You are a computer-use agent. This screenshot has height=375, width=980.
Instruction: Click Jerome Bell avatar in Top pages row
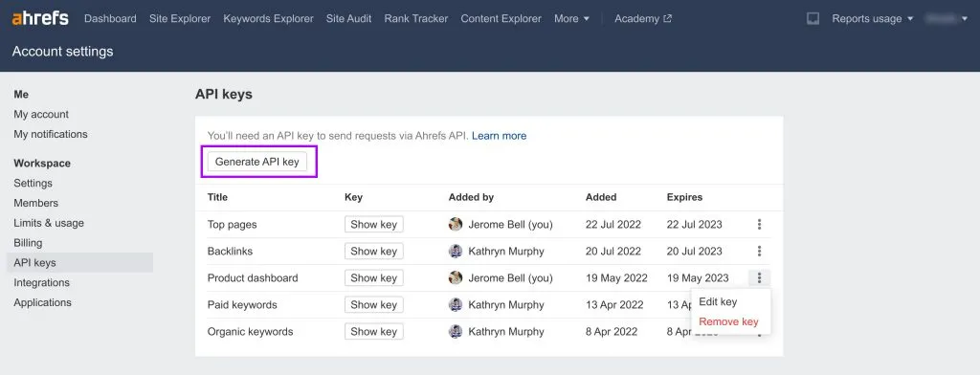click(456, 224)
